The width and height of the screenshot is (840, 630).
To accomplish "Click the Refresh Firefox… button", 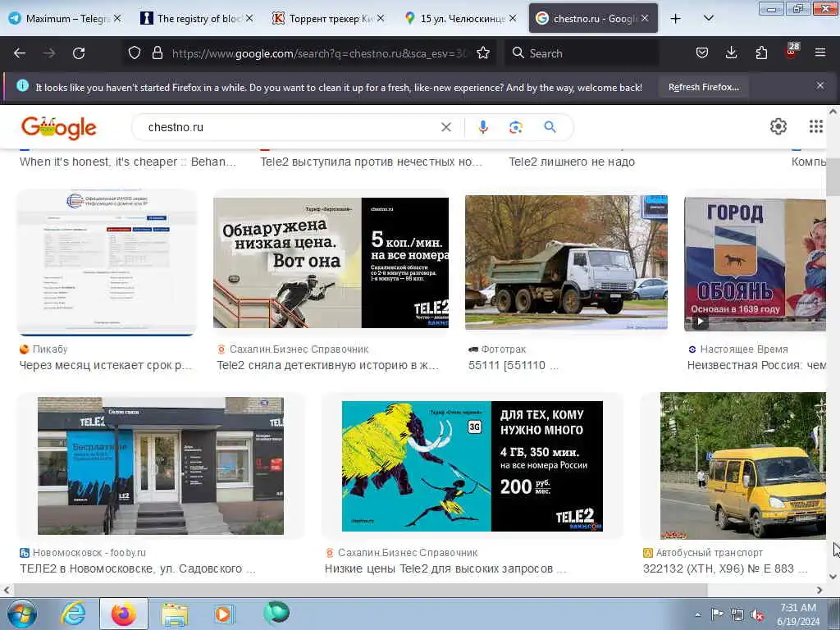I will (703, 87).
